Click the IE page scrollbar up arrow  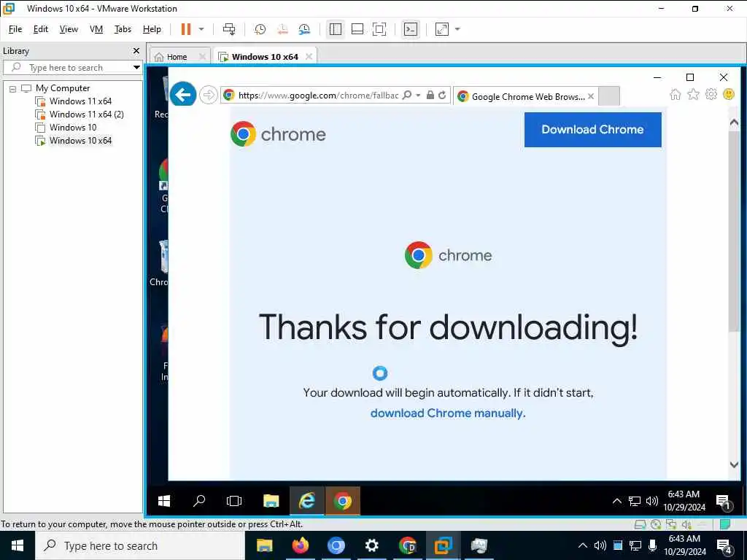[x=734, y=122]
